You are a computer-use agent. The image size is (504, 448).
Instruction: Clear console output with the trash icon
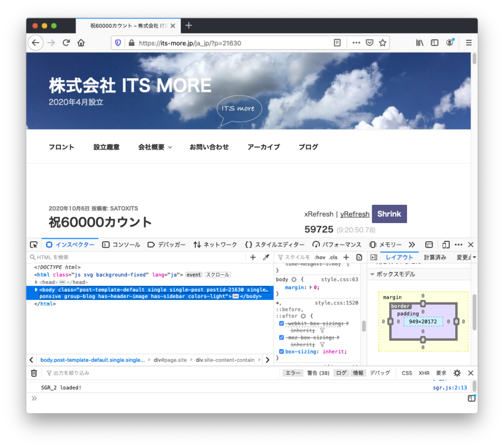tap(34, 373)
